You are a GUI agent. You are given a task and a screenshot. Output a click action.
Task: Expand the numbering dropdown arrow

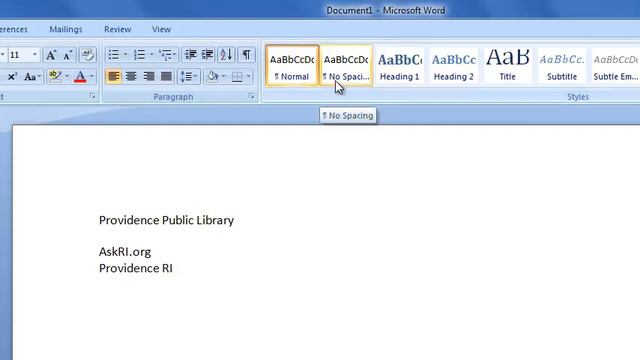click(x=151, y=55)
